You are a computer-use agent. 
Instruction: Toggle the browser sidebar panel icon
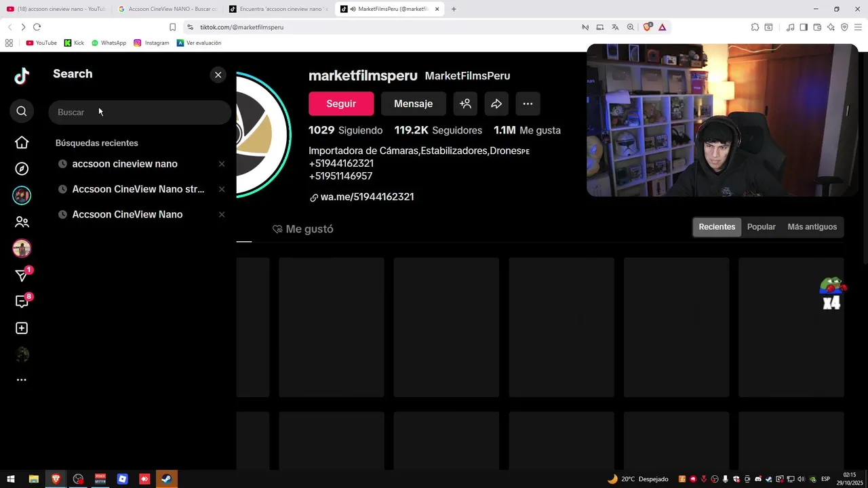click(x=804, y=27)
